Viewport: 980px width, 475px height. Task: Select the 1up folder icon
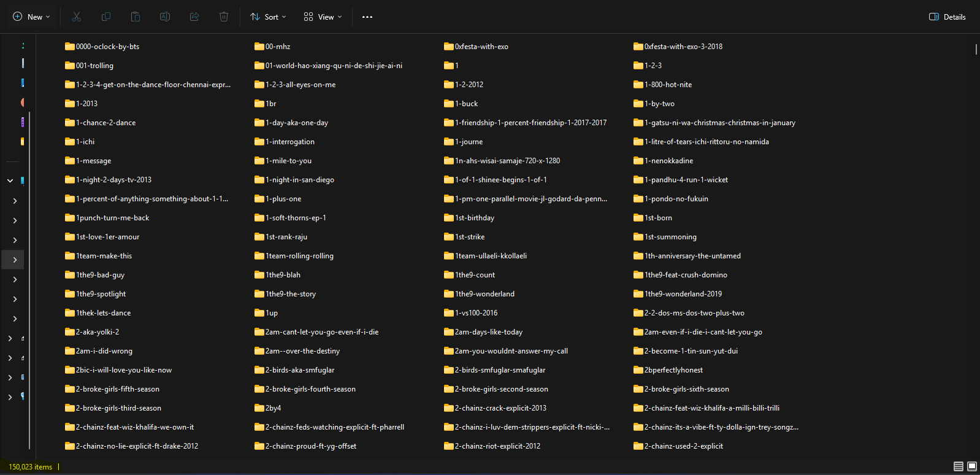[259, 312]
